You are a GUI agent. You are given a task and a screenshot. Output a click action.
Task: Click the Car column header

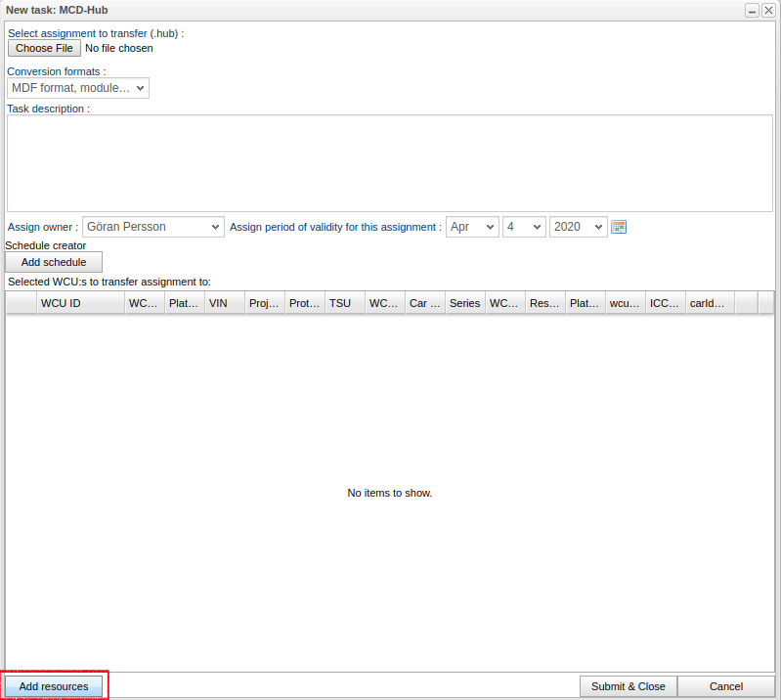[424, 303]
